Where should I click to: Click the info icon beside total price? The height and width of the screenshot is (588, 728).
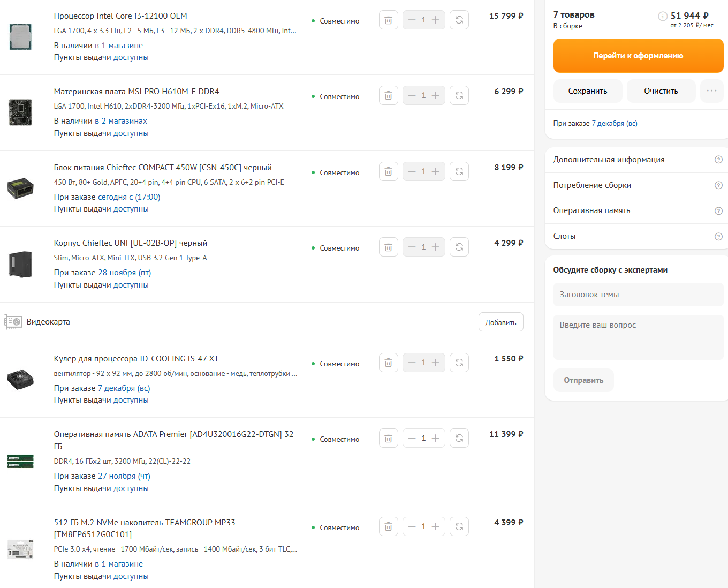663,16
